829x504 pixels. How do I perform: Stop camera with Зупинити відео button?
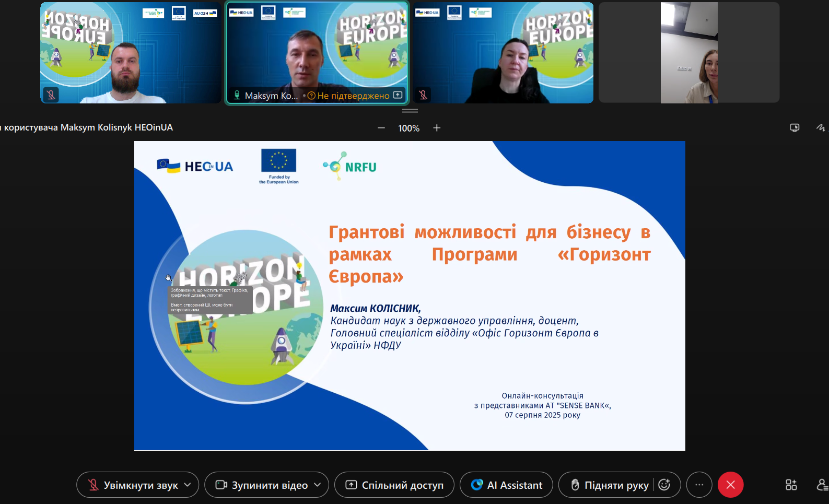(262, 485)
